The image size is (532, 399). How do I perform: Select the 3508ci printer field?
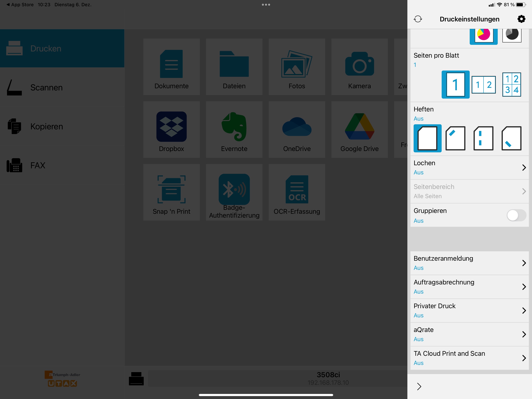point(277,379)
